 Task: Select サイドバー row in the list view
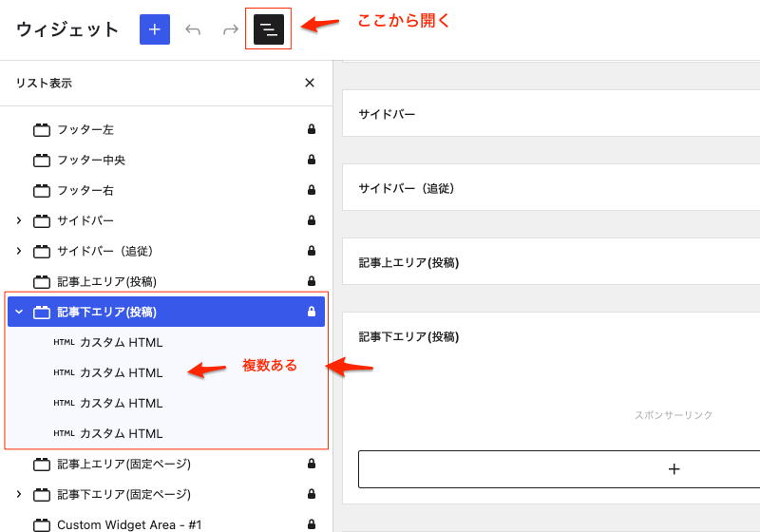click(x=166, y=220)
